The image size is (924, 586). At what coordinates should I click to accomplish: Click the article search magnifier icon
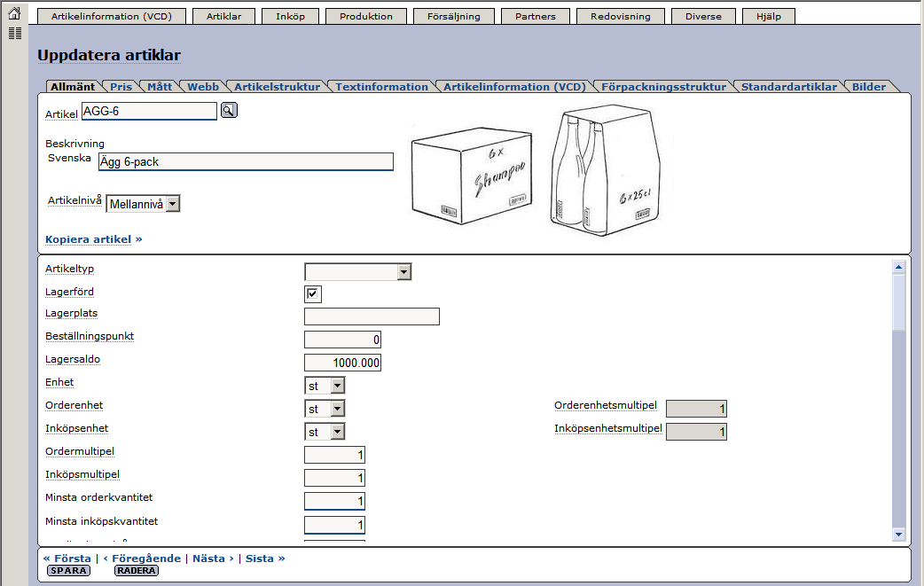(229, 110)
